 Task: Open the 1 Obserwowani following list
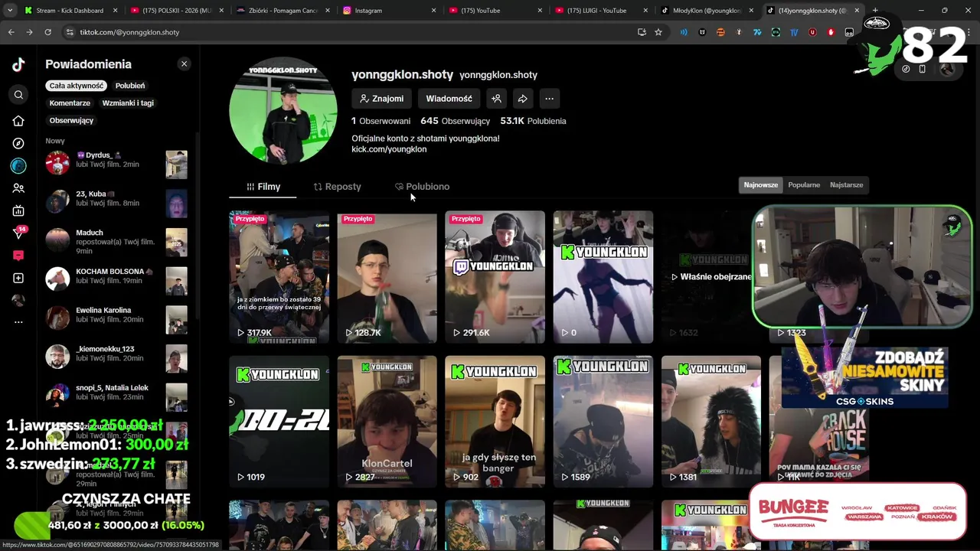coord(381,121)
